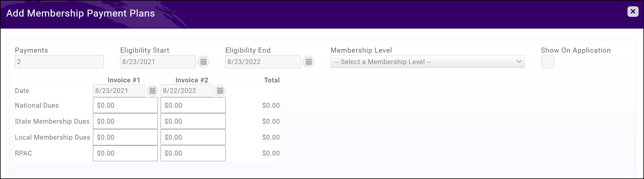Edit National Dues amount for Invoice #2
644x179 pixels.
point(193,105)
